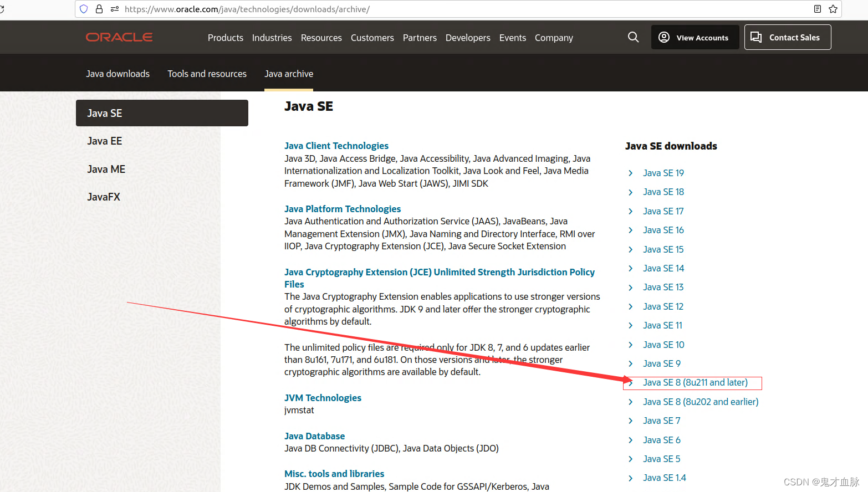Click the padlock site security icon
Image resolution: width=868 pixels, height=492 pixels.
coord(99,9)
